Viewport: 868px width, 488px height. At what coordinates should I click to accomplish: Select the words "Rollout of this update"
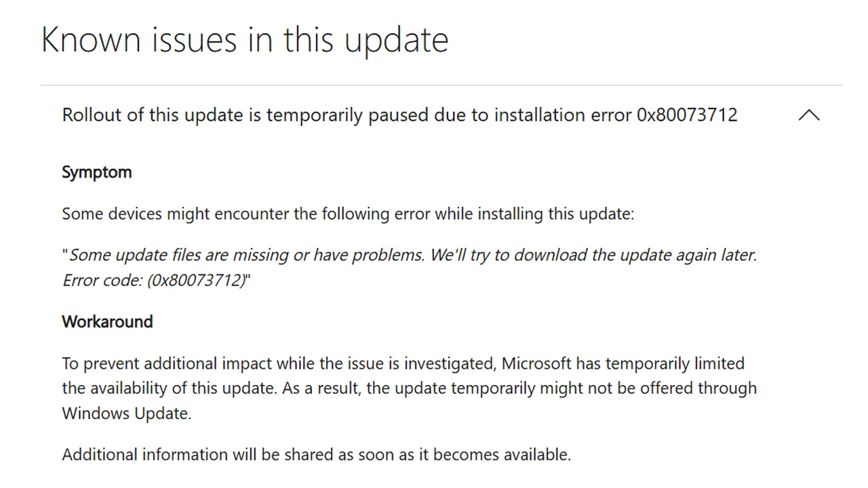click(150, 115)
